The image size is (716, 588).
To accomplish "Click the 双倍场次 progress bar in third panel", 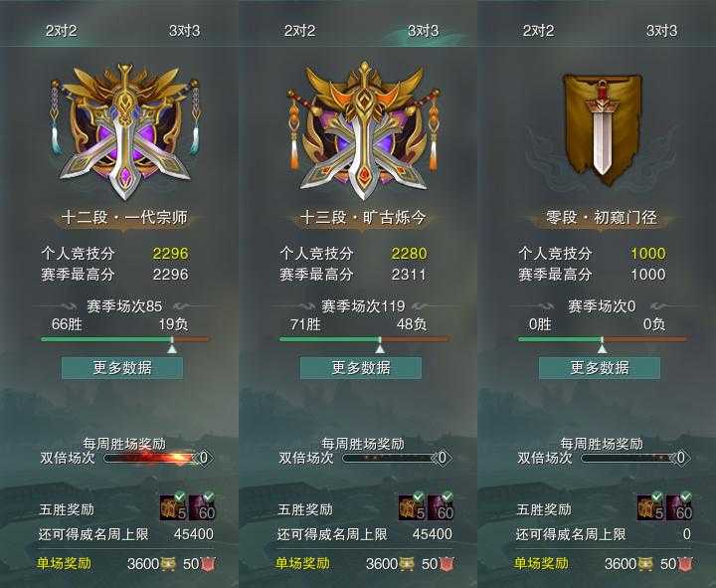I will pyautogui.click(x=628, y=458).
